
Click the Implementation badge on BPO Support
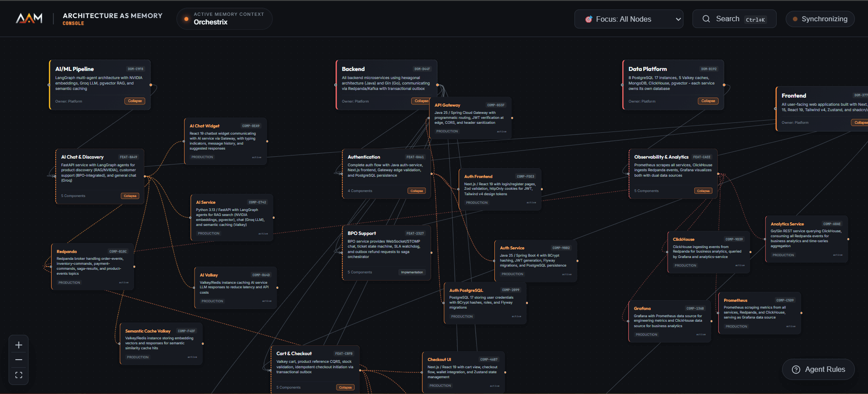click(x=412, y=272)
